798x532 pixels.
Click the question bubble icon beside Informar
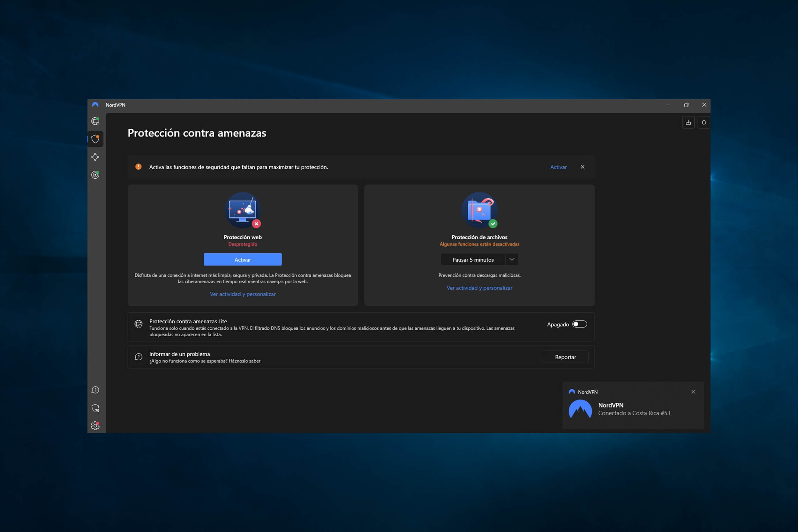(139, 357)
